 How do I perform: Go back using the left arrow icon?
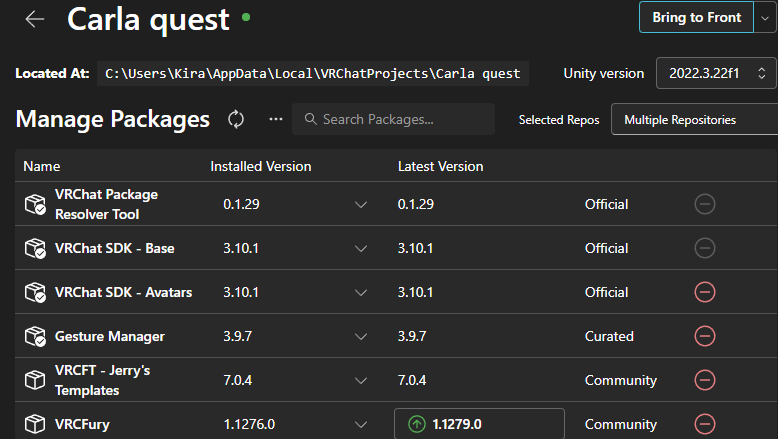pos(35,19)
